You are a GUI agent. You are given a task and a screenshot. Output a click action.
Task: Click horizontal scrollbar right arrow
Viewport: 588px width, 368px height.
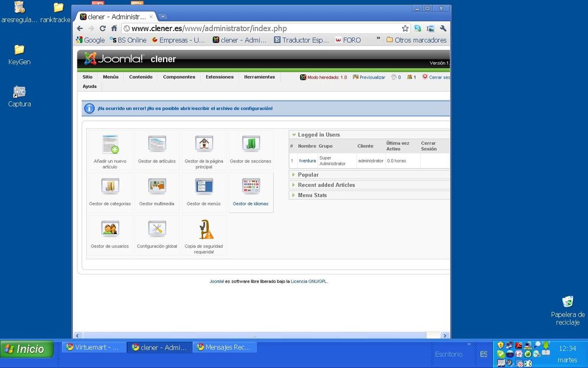[445, 335]
